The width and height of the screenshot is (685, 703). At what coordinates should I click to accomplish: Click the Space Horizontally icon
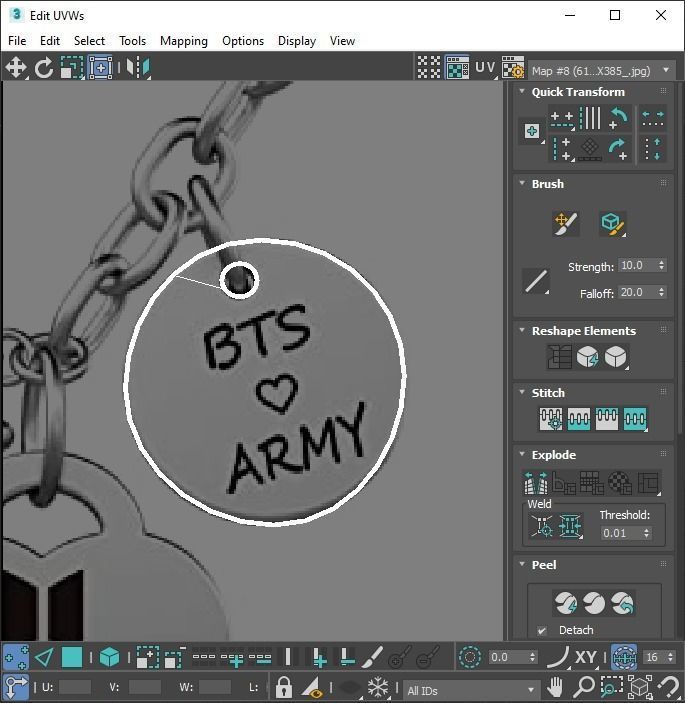pyautogui.click(x=653, y=119)
